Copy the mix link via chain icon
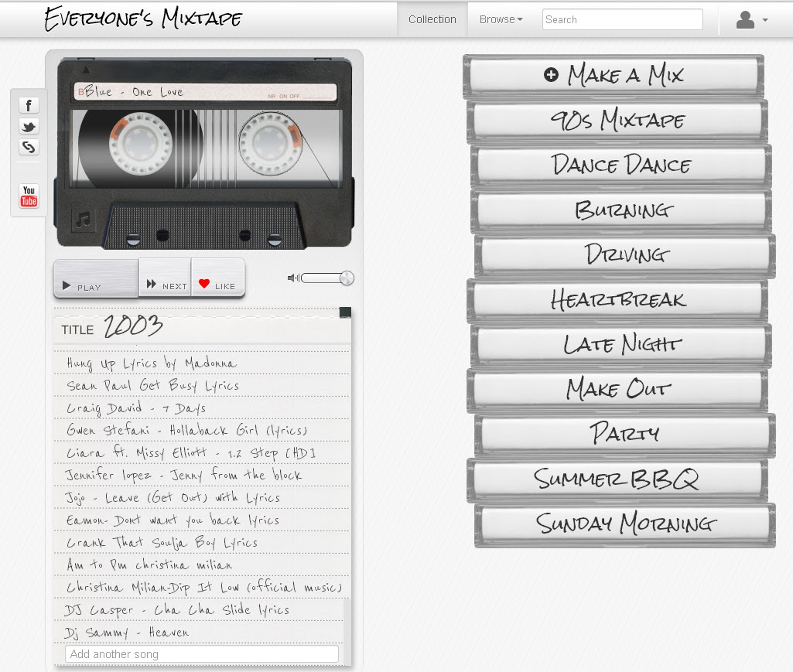The height and width of the screenshot is (672, 793). coord(28,147)
